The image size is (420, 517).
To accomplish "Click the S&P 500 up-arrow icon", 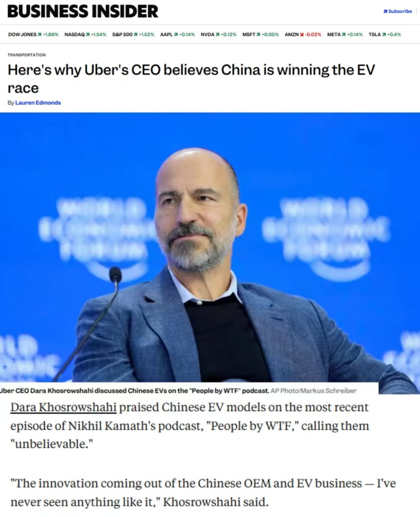I will (x=136, y=35).
